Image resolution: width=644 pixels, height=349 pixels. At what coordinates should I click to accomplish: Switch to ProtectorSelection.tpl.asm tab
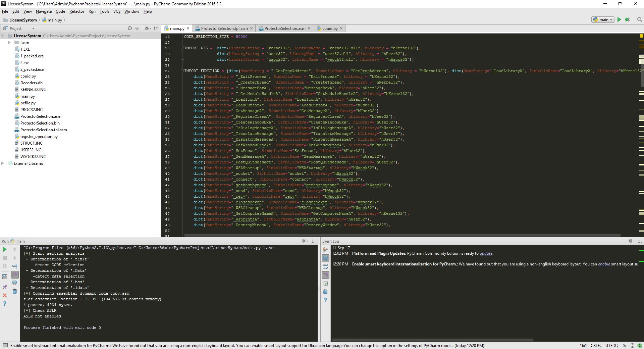click(224, 29)
